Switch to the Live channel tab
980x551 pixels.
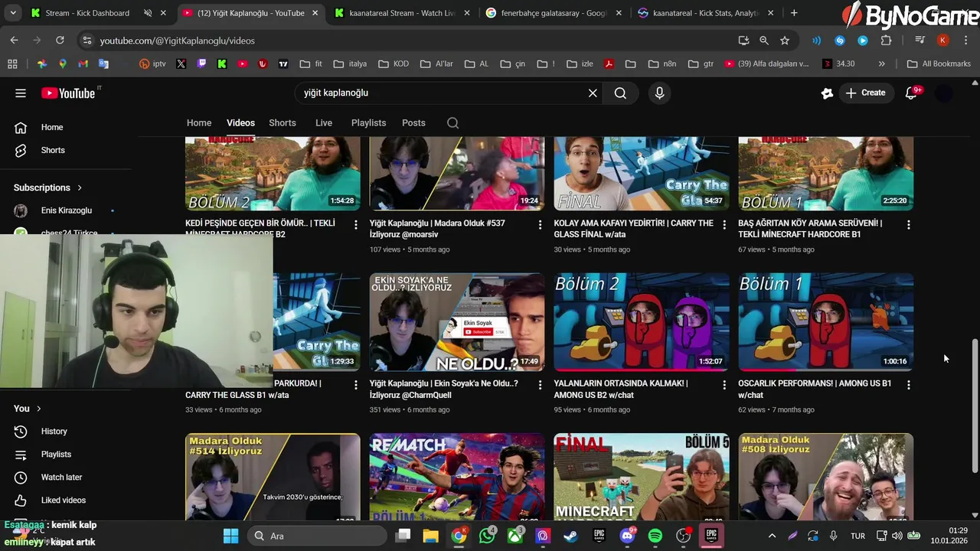click(x=324, y=123)
